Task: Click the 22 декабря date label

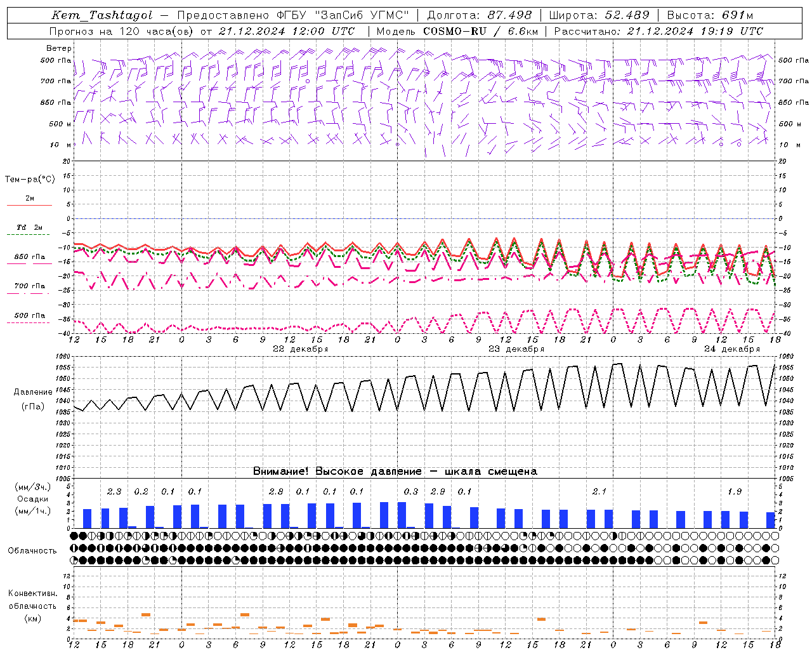Action: (x=301, y=349)
